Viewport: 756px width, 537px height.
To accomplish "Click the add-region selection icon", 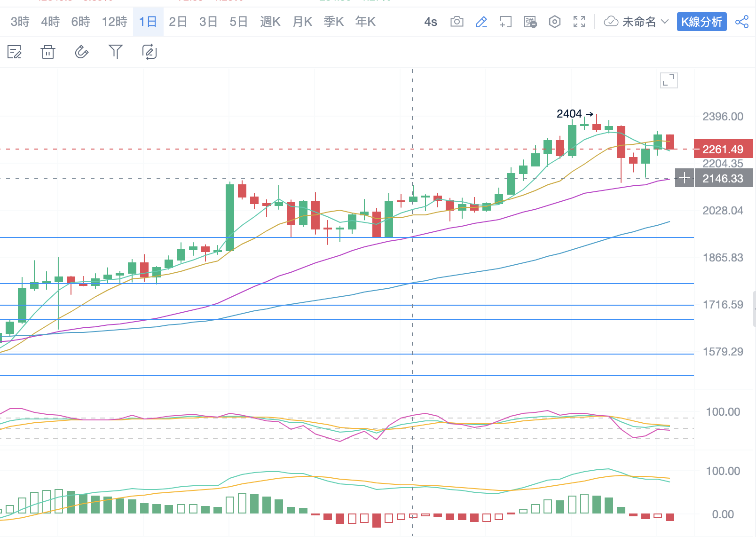I will click(x=505, y=22).
